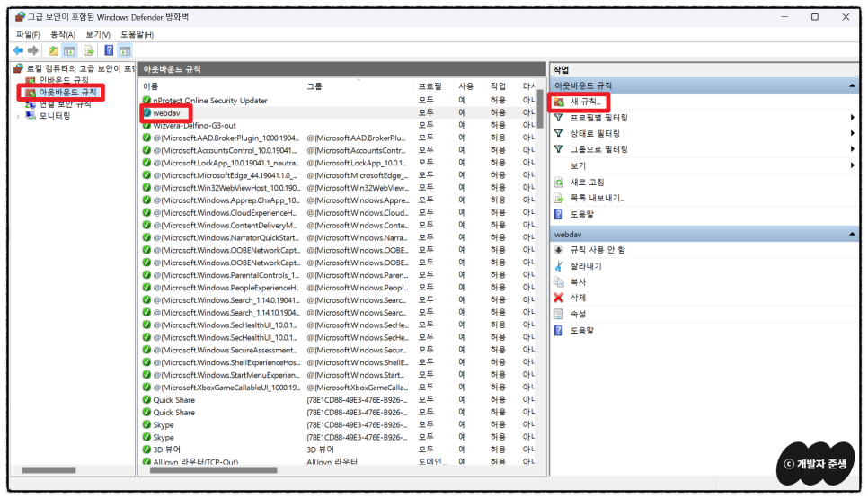Select the webdav rule row
868x499 pixels.
pyautogui.click(x=338, y=113)
